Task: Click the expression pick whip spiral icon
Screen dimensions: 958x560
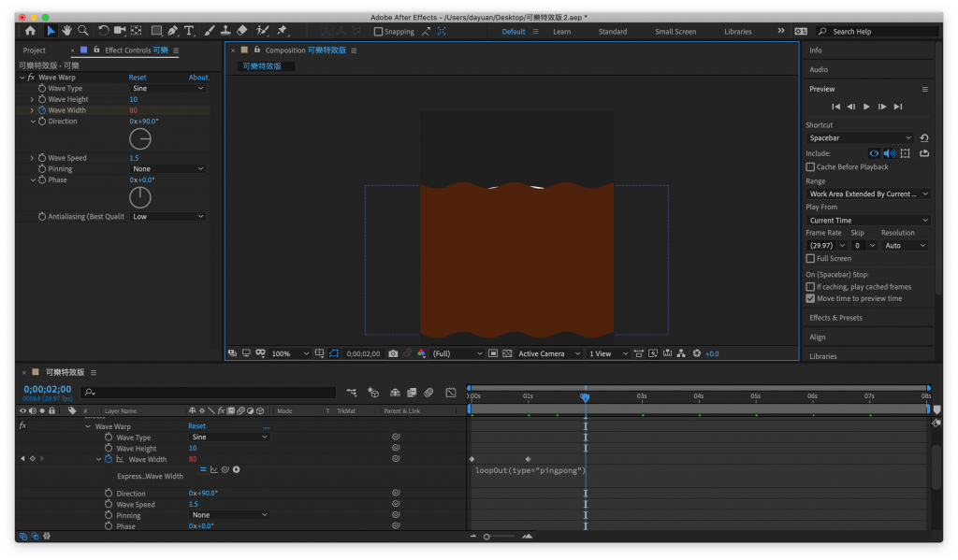Action: [x=225, y=469]
